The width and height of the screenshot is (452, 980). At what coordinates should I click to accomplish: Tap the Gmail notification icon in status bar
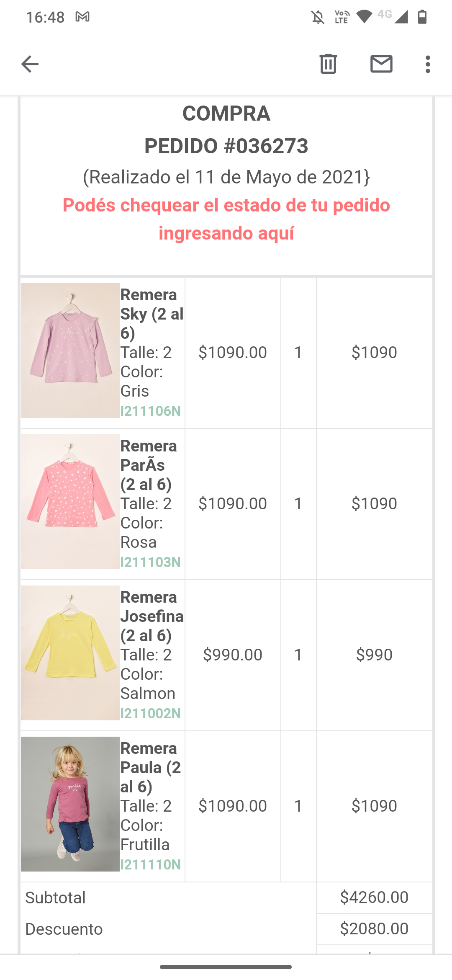pyautogui.click(x=82, y=17)
